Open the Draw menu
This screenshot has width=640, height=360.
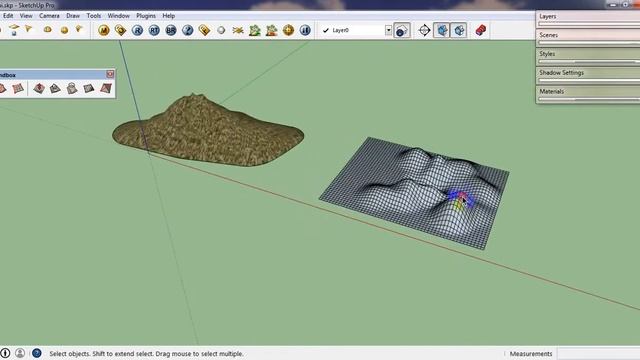pos(73,16)
